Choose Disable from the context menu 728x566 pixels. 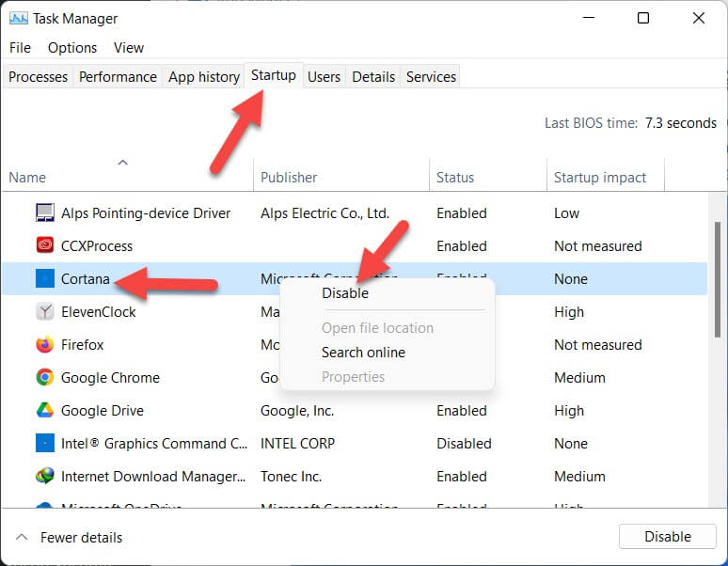[x=345, y=293]
